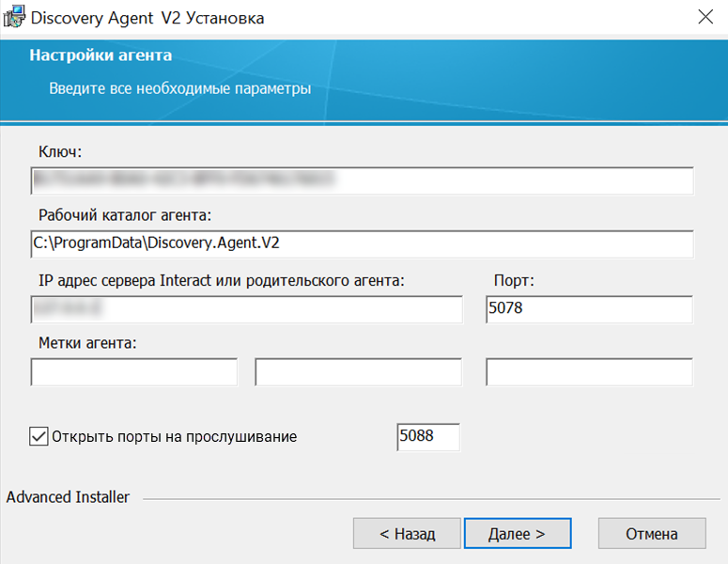The width and height of the screenshot is (728, 564).
Task: Click the Порт: label
Action: [x=514, y=281]
